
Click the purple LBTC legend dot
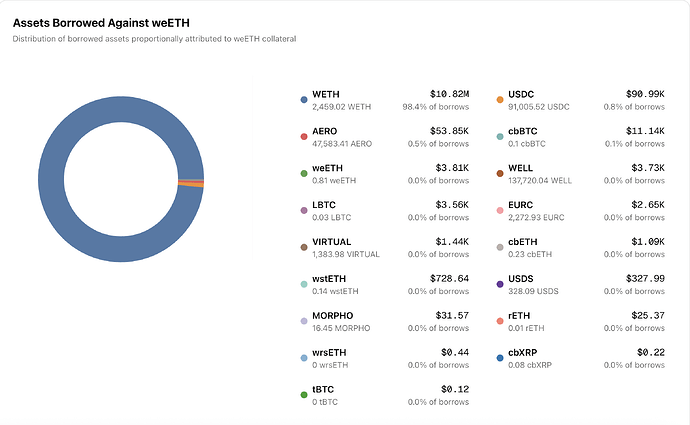pyautogui.click(x=303, y=210)
